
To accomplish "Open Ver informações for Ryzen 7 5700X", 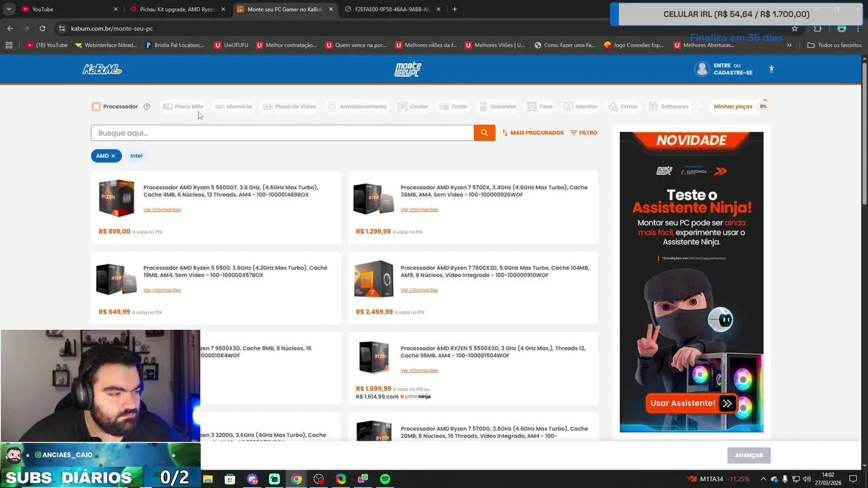I will pos(419,209).
